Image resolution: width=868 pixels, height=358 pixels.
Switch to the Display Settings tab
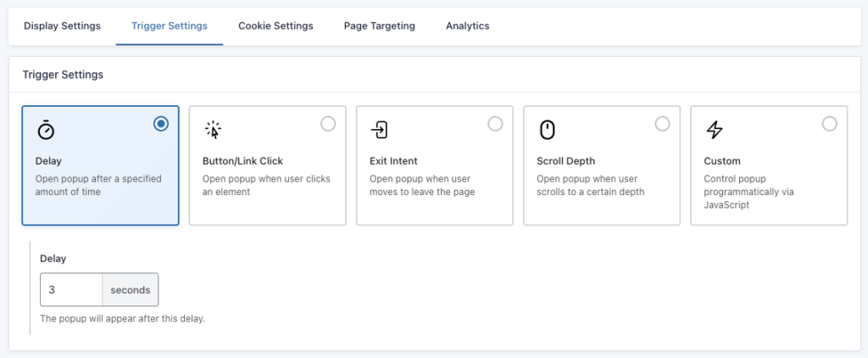[x=62, y=26]
